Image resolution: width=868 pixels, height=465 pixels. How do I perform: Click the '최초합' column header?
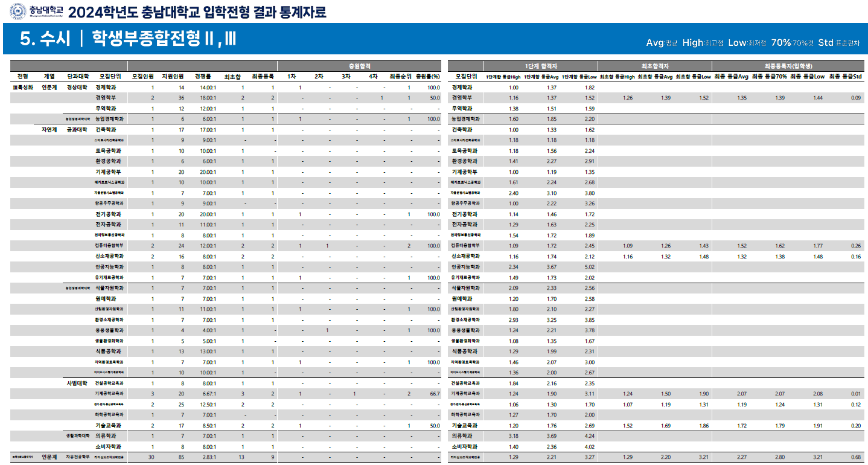pos(232,77)
